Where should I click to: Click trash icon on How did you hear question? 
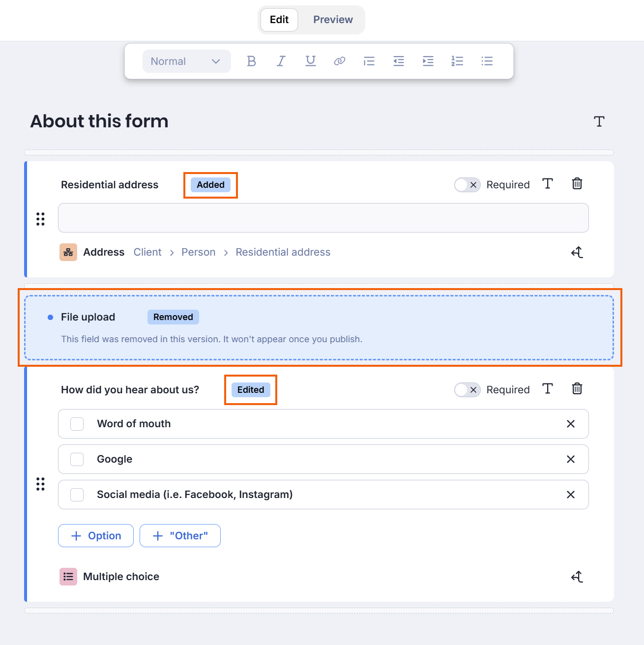577,389
